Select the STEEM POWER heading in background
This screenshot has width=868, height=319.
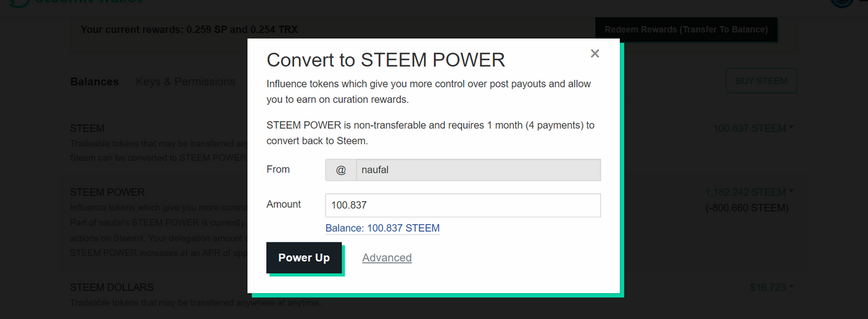click(x=108, y=192)
